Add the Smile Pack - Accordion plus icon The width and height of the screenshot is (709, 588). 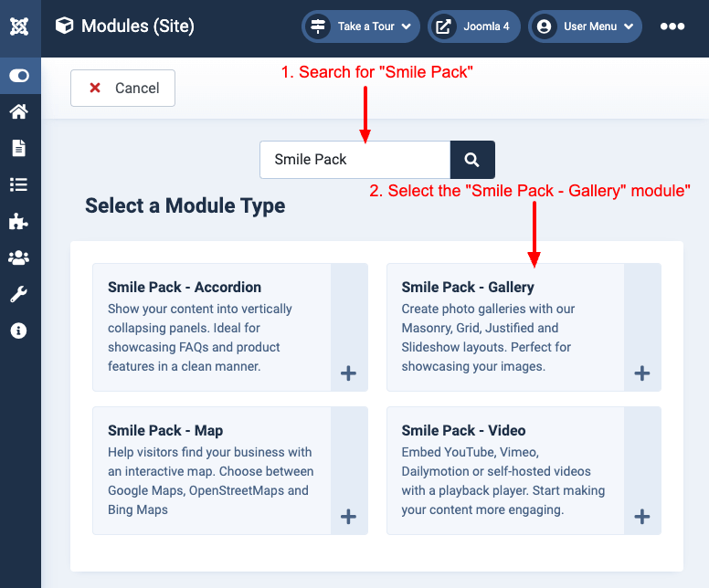click(348, 373)
